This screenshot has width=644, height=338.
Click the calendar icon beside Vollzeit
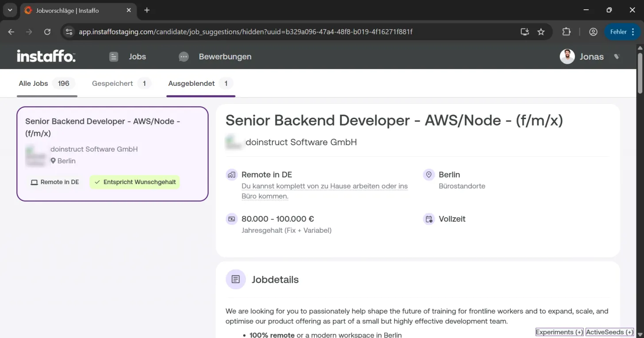pos(429,219)
